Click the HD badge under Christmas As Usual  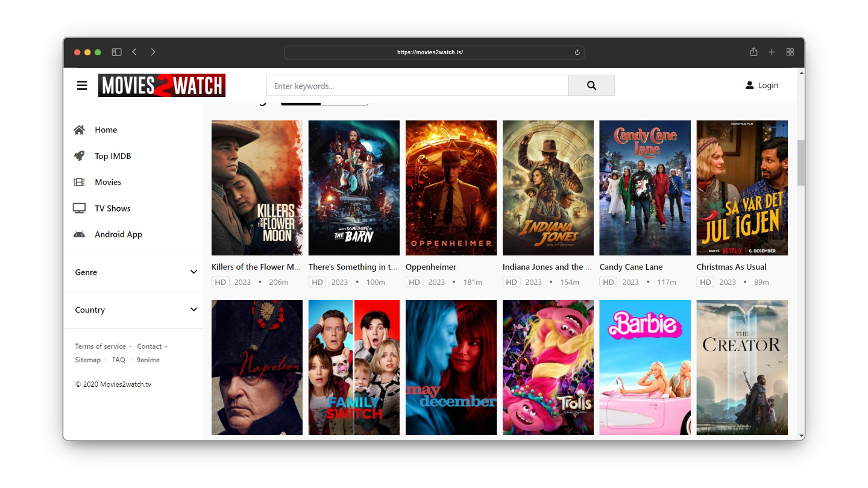tap(705, 282)
